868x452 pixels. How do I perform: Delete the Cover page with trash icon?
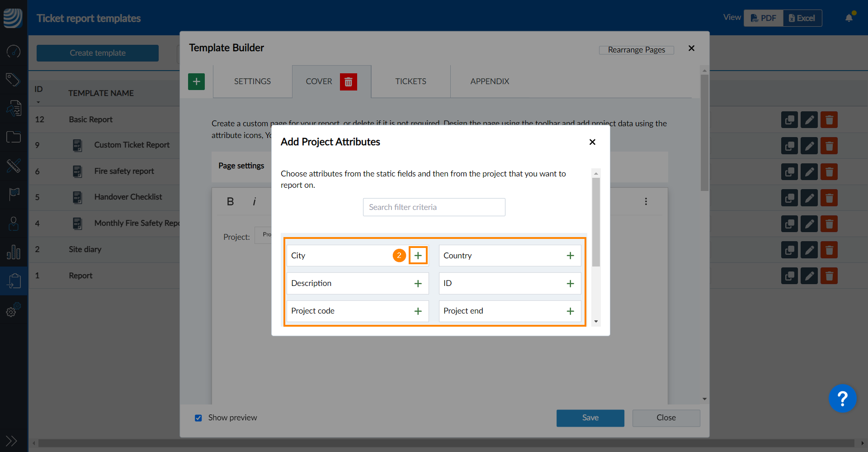click(348, 82)
